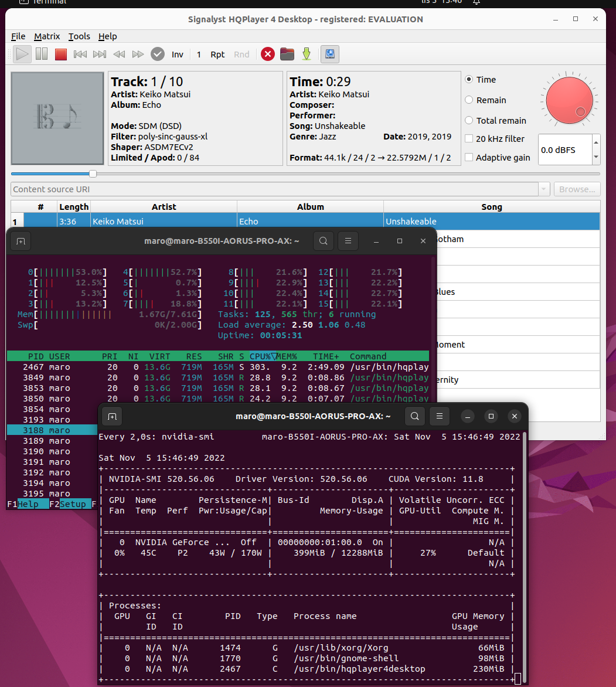
Task: Open the Tools menu
Action: [x=79, y=36]
